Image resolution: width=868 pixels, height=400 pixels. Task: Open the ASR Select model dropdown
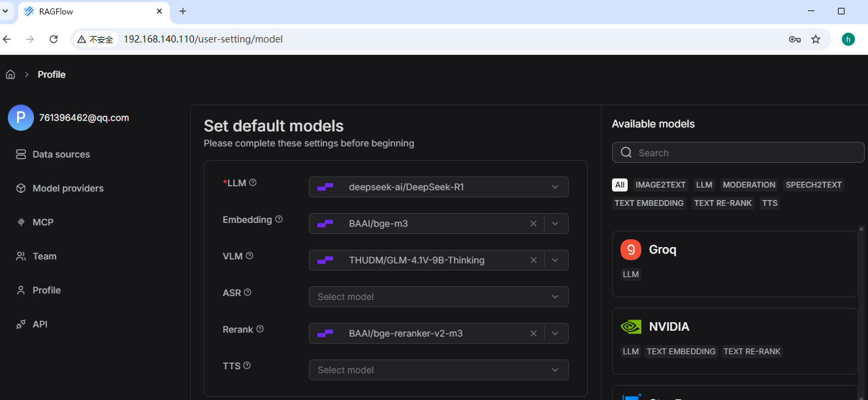click(439, 297)
